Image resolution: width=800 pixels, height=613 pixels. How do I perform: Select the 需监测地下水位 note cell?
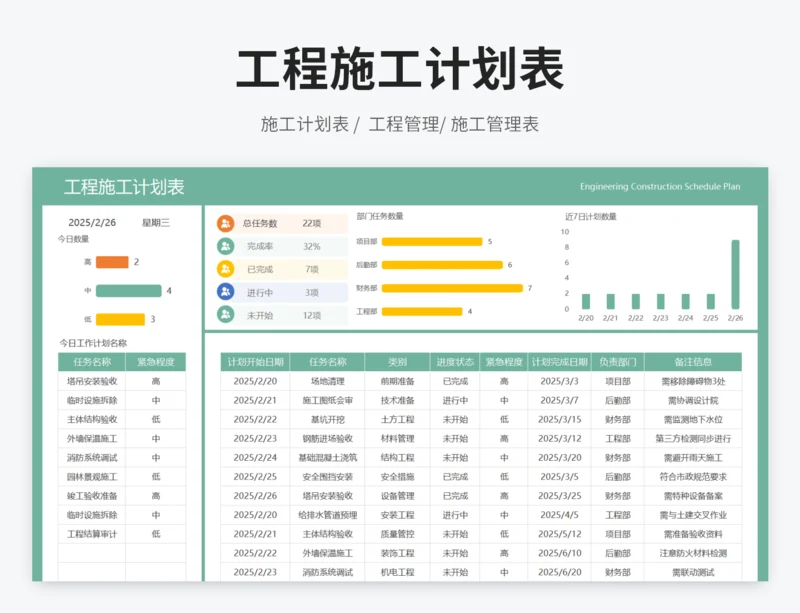click(x=693, y=420)
